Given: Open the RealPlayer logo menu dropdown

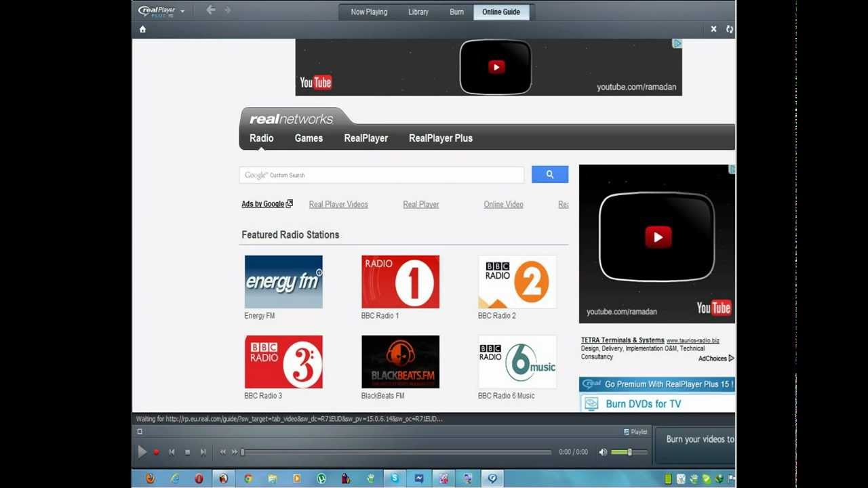Looking at the screenshot, I should [161, 11].
